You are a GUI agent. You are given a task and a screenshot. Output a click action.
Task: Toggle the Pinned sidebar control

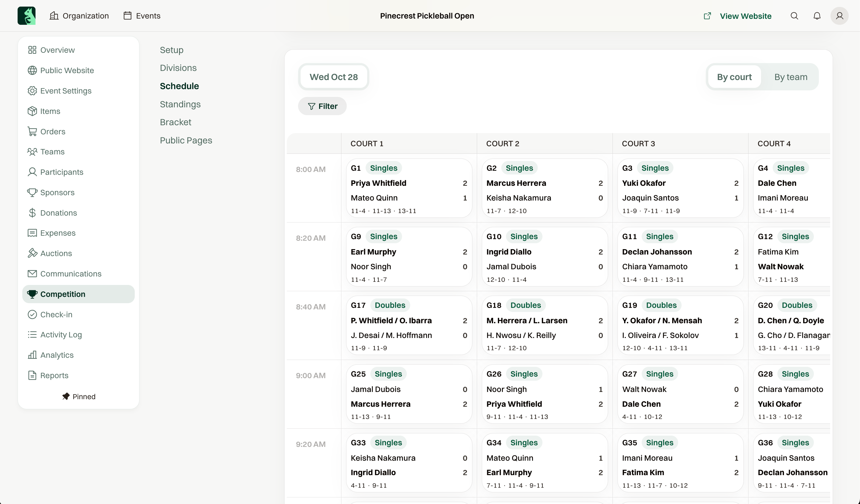tap(79, 397)
